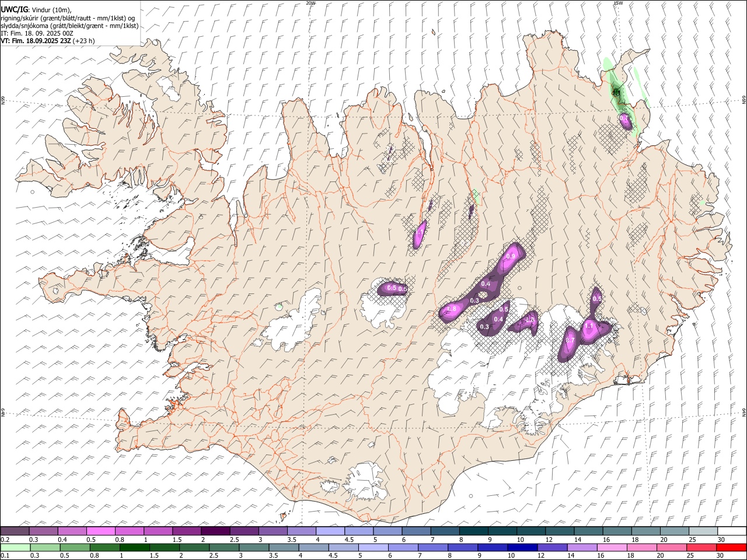This screenshot has height=560, width=747.
Task: Click the 'UWC/IG' title text
Action: point(14,10)
